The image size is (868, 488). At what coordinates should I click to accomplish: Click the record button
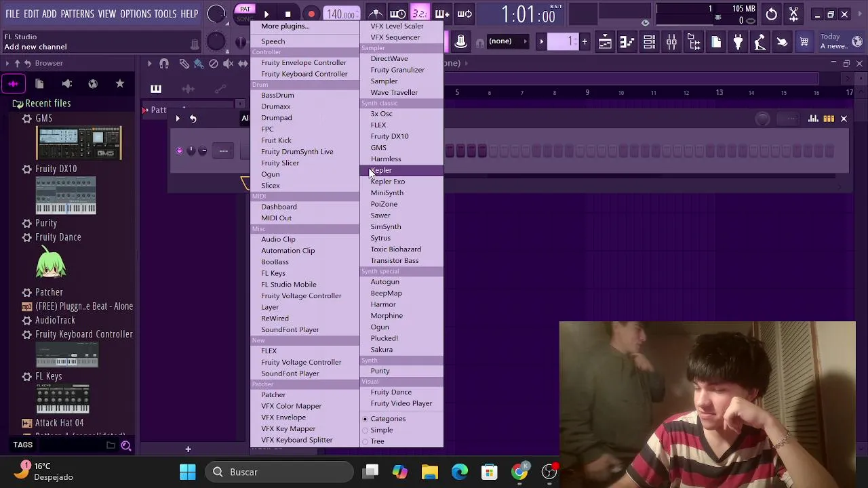(311, 14)
